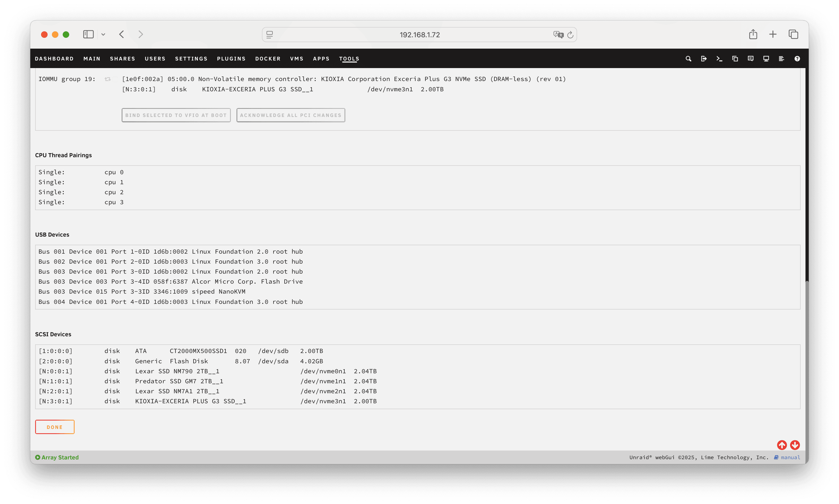Open the manual link in the footer
The image size is (839, 504).
(x=790, y=458)
